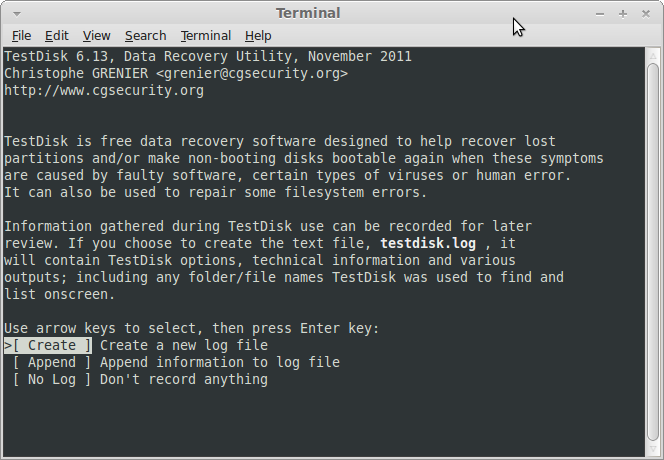Close the Terminal window
664x460 pixels.
(x=645, y=14)
